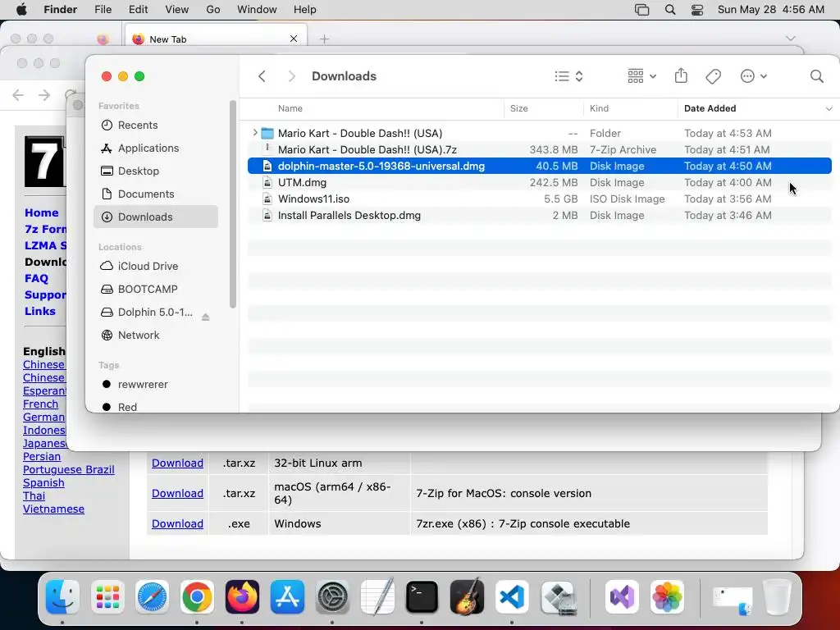This screenshot has width=840, height=630.
Task: Open Control Center in menu bar
Action: point(697,10)
